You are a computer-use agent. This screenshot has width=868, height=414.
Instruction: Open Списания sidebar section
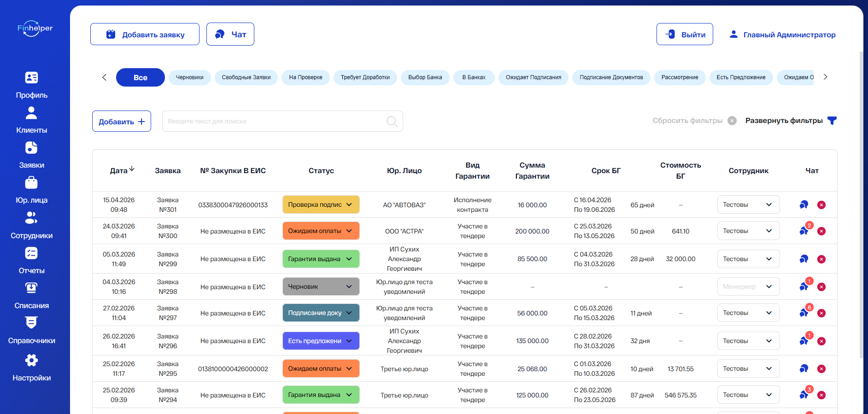tap(31, 296)
